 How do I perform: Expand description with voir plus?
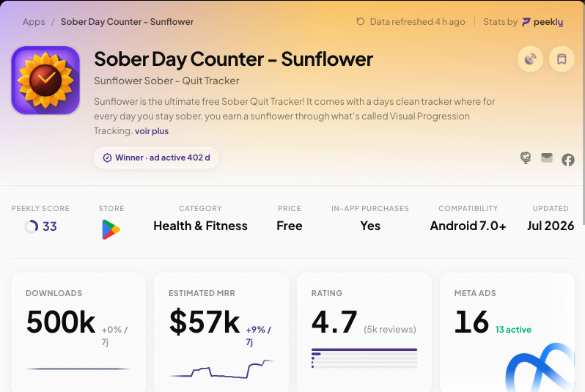152,131
